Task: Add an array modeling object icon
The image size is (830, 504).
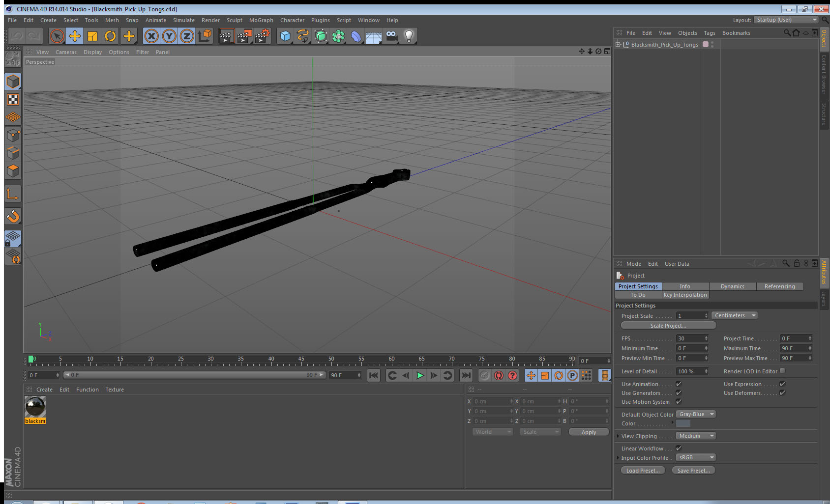Action: 338,36
